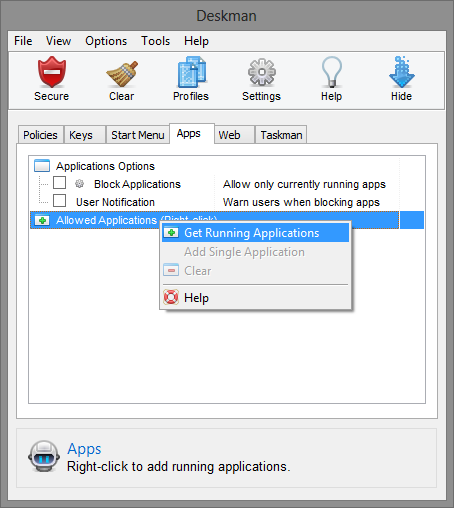
Task: Select the Apps tab
Action: [192, 134]
